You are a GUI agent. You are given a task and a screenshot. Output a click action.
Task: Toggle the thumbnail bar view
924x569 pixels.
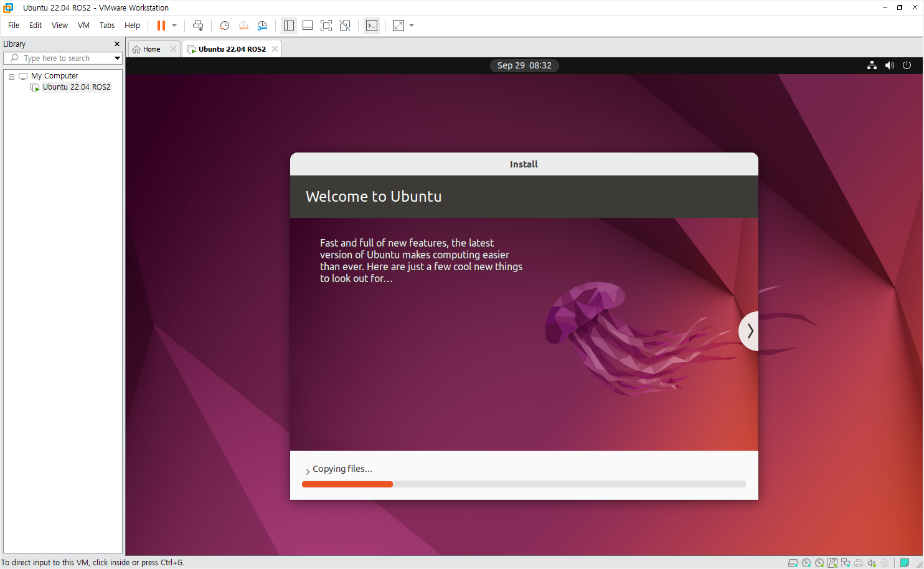[x=308, y=26]
